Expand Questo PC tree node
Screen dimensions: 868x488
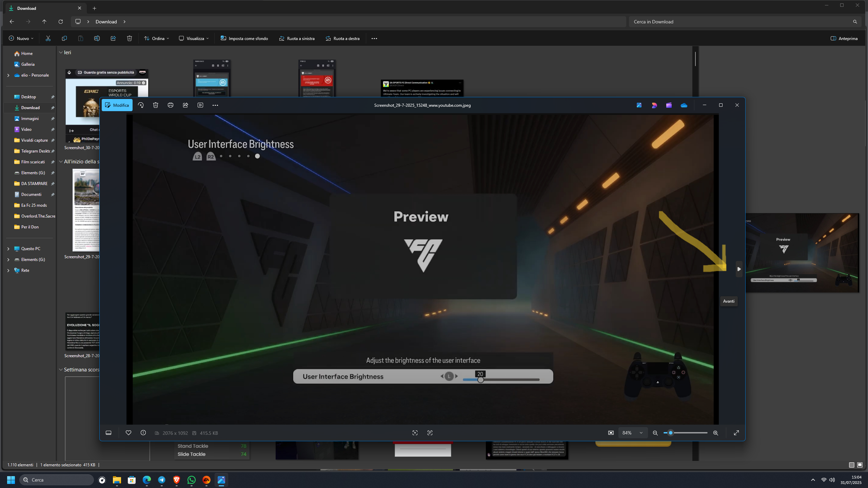8,249
